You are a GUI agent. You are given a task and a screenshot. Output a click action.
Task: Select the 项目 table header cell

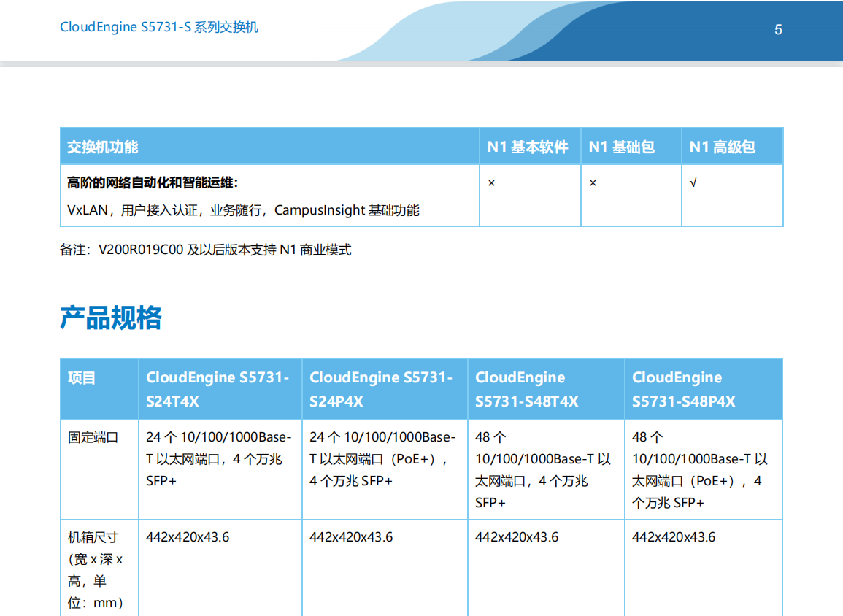pyautogui.click(x=82, y=378)
